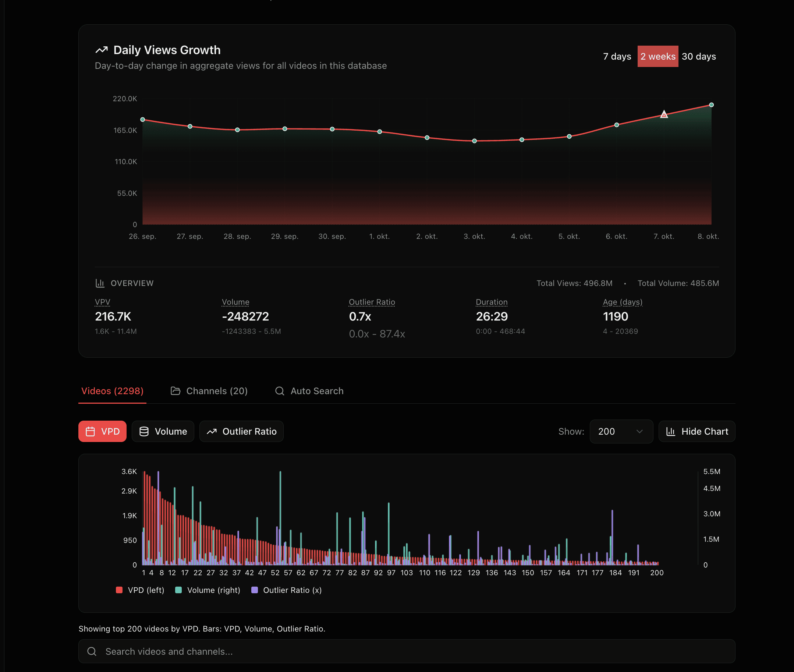
Task: Click the Outlier Ratio metric label in overview
Action: tap(372, 302)
